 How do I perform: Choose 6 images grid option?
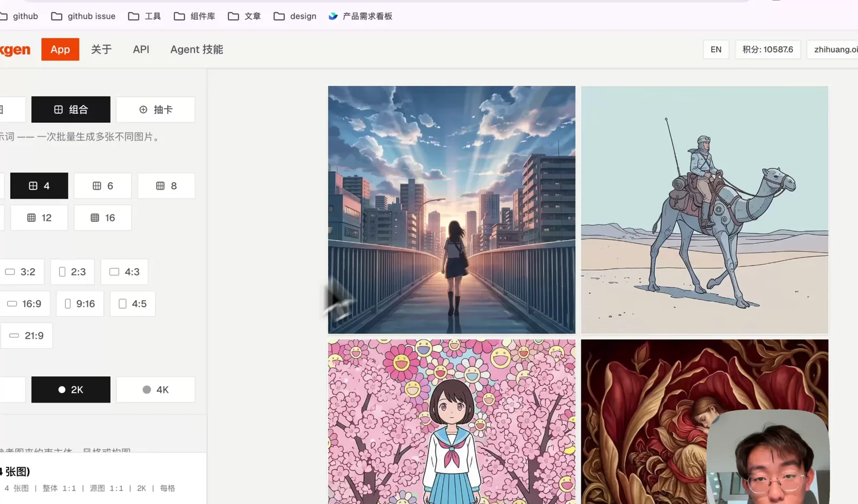102,186
